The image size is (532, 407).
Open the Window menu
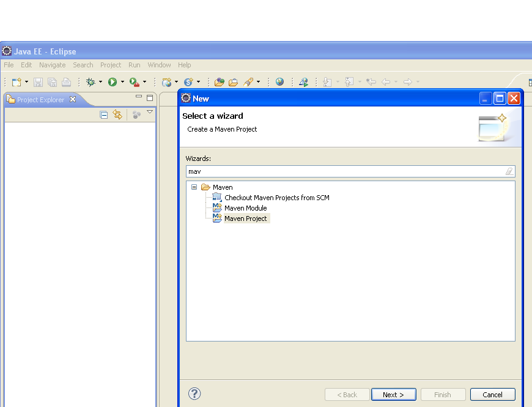click(159, 65)
